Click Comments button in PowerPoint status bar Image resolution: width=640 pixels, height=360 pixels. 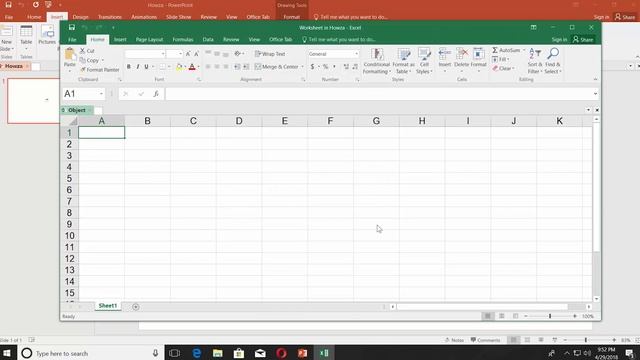pos(485,340)
